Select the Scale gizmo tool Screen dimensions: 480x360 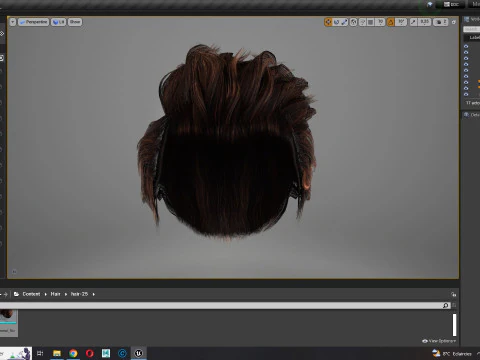click(344, 22)
